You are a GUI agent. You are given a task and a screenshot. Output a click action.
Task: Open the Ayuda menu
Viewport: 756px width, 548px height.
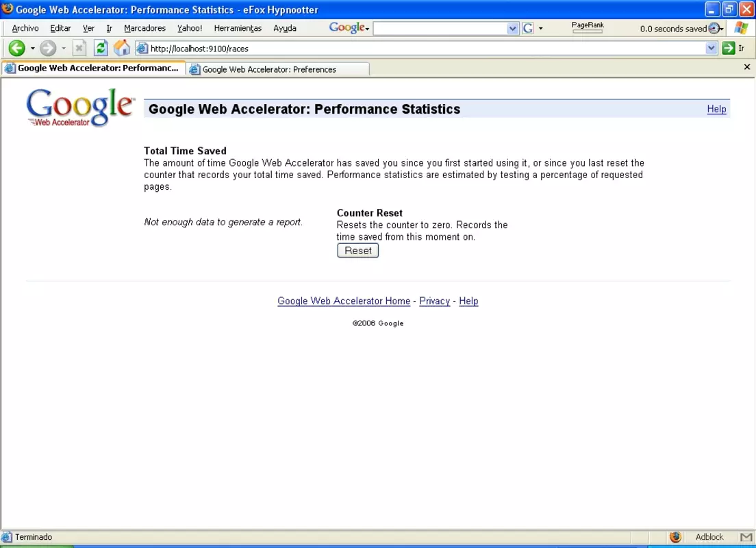coord(284,28)
